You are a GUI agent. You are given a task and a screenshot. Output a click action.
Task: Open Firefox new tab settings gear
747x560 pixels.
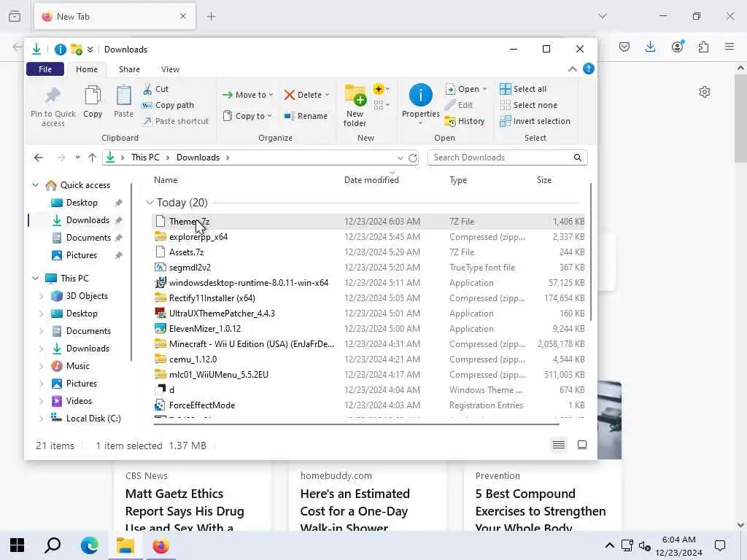pos(705,92)
